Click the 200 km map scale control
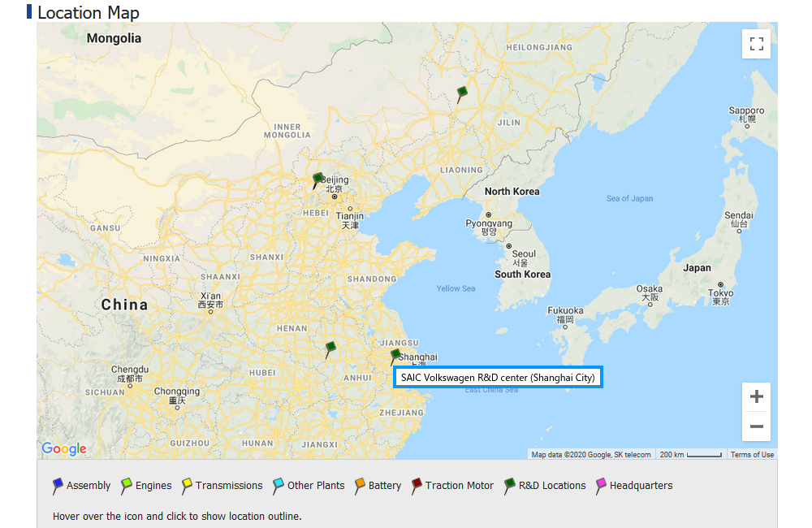The width and height of the screenshot is (812, 528). click(690, 454)
